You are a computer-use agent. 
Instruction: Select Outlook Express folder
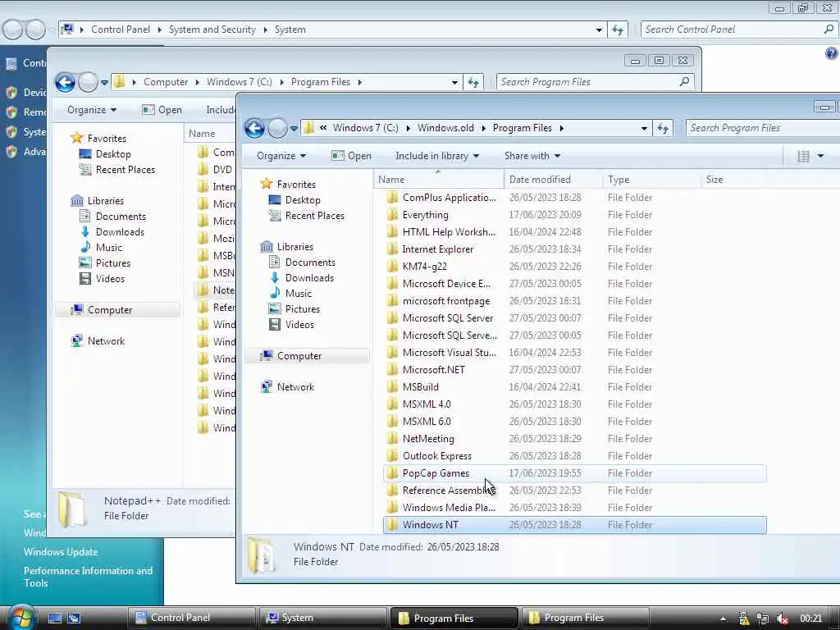[x=575, y=456]
